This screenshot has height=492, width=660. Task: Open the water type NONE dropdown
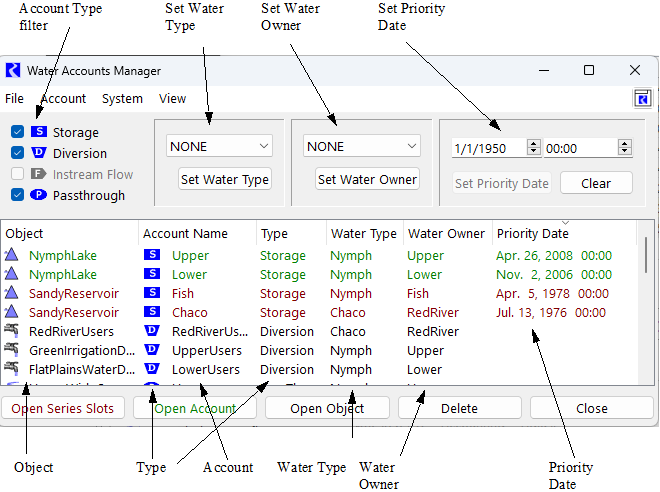tap(219, 146)
